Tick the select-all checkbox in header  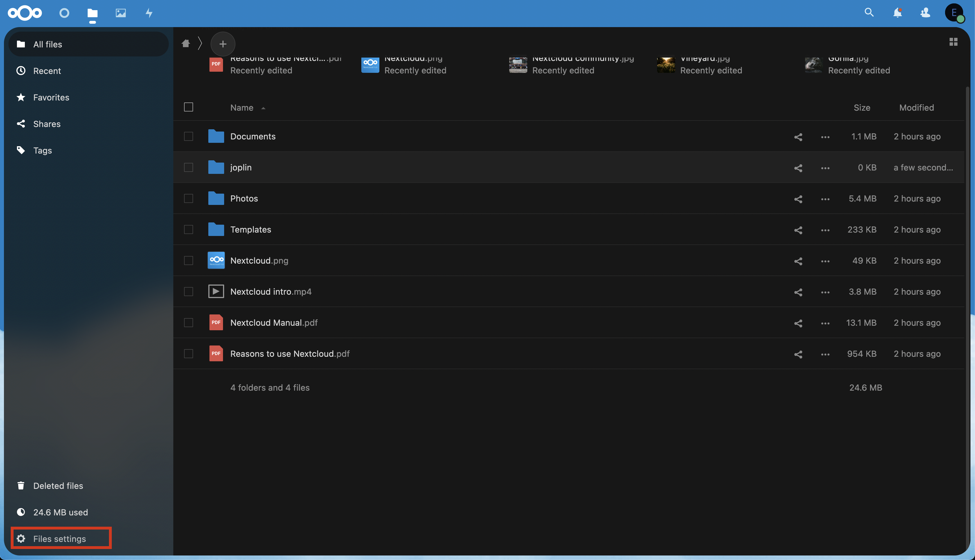pyautogui.click(x=189, y=107)
